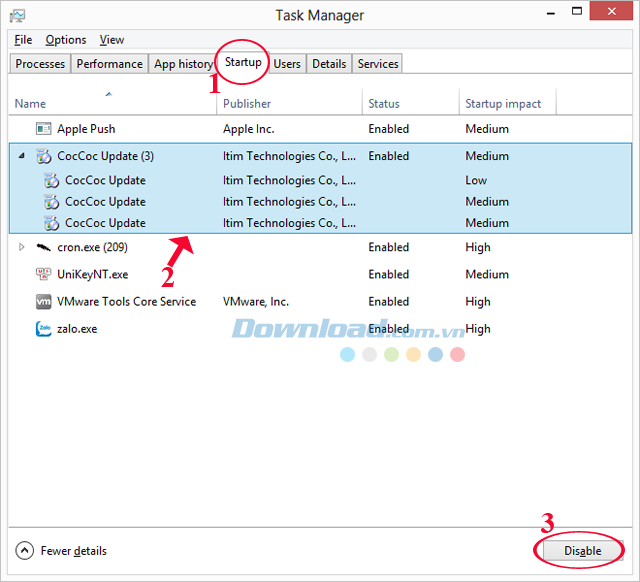Click the Task Manager title bar icon
640x582 pixels.
(17, 16)
